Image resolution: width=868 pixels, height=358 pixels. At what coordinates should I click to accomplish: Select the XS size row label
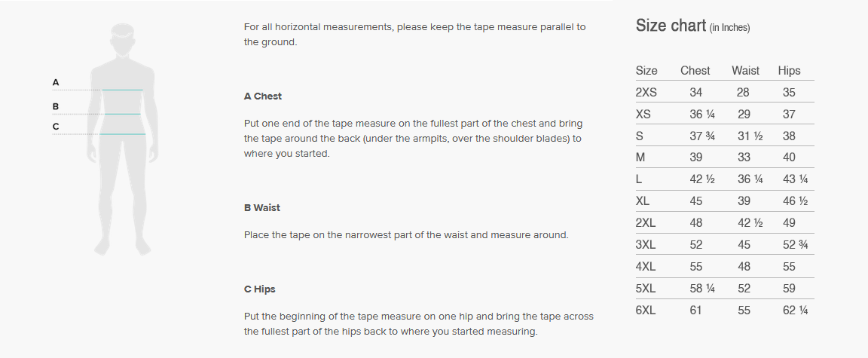[643, 115]
